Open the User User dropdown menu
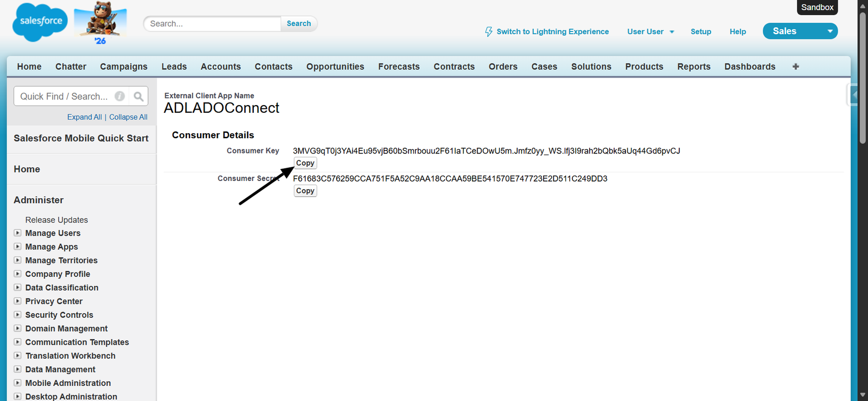 point(650,31)
